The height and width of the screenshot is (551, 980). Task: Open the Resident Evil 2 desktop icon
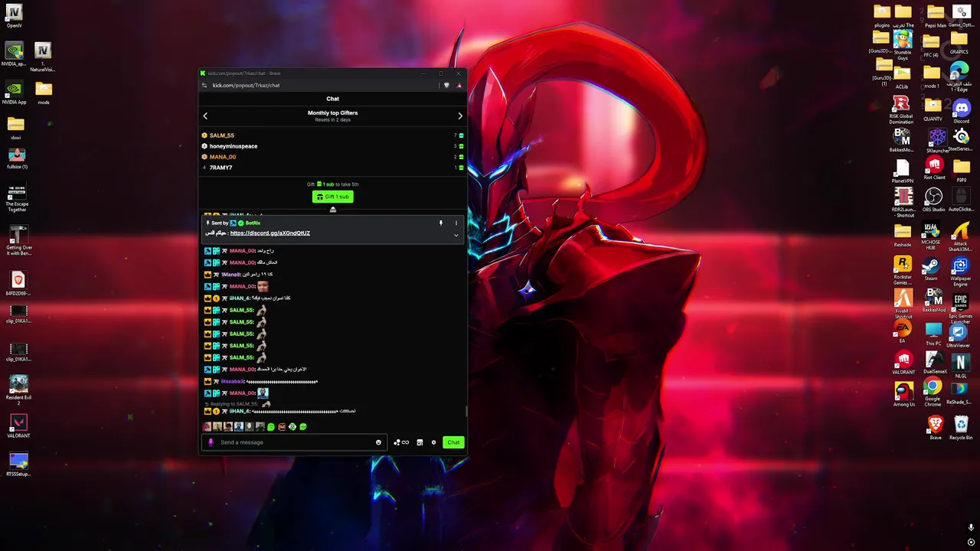[x=18, y=390]
